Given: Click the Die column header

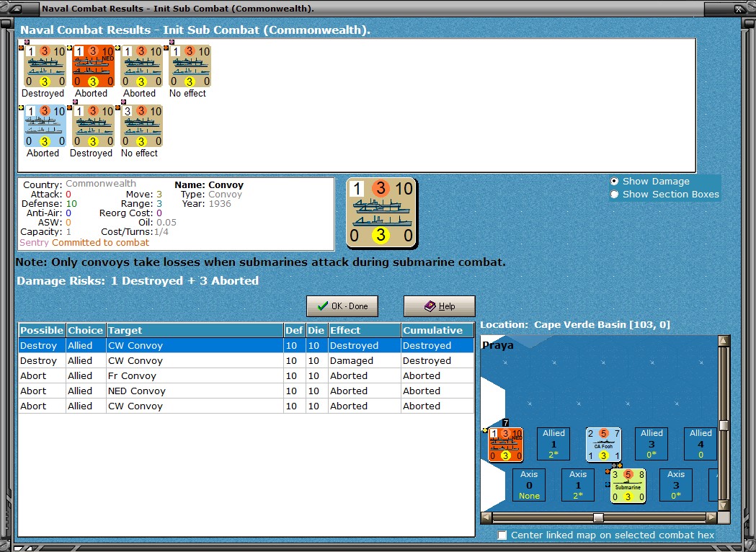Looking at the screenshot, I should [316, 330].
